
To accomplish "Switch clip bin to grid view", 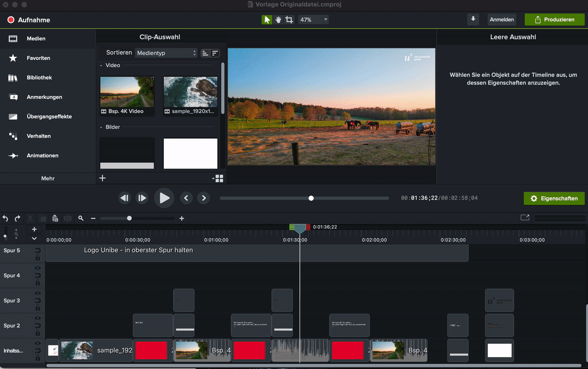I will point(218,178).
